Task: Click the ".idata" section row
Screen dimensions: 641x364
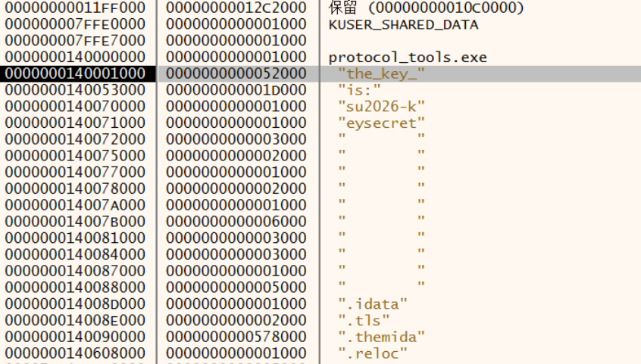Action: coord(373,304)
